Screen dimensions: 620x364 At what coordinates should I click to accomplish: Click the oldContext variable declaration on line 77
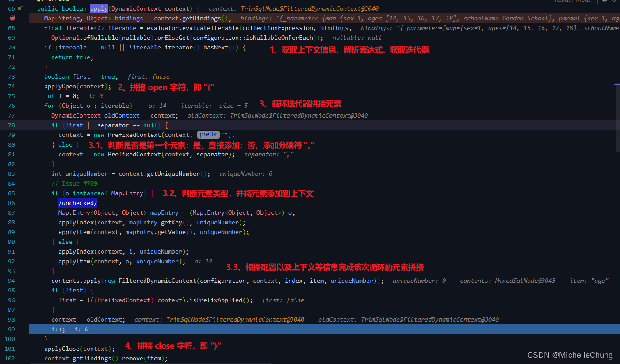(x=122, y=115)
